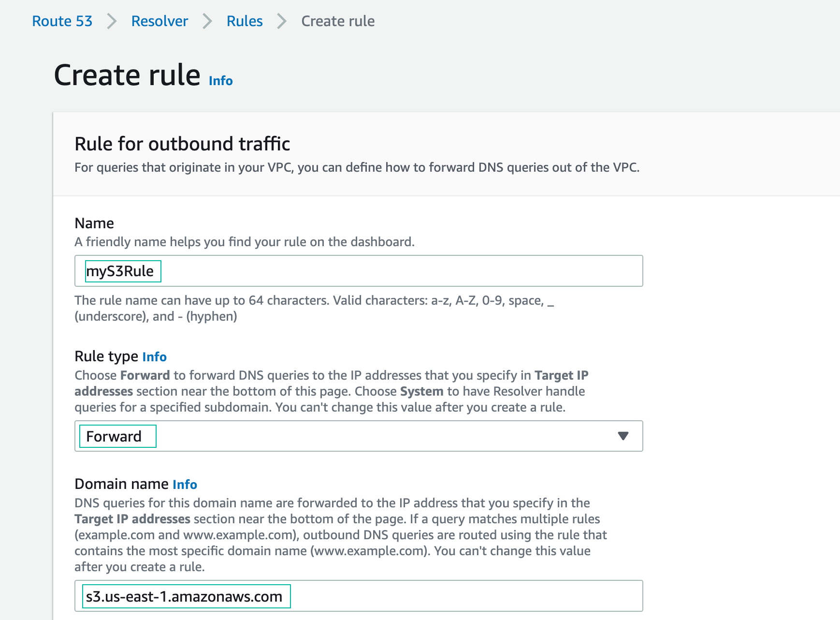This screenshot has height=620, width=840.
Task: Click the breadcrumb chevron after Resolver
Action: (x=208, y=21)
